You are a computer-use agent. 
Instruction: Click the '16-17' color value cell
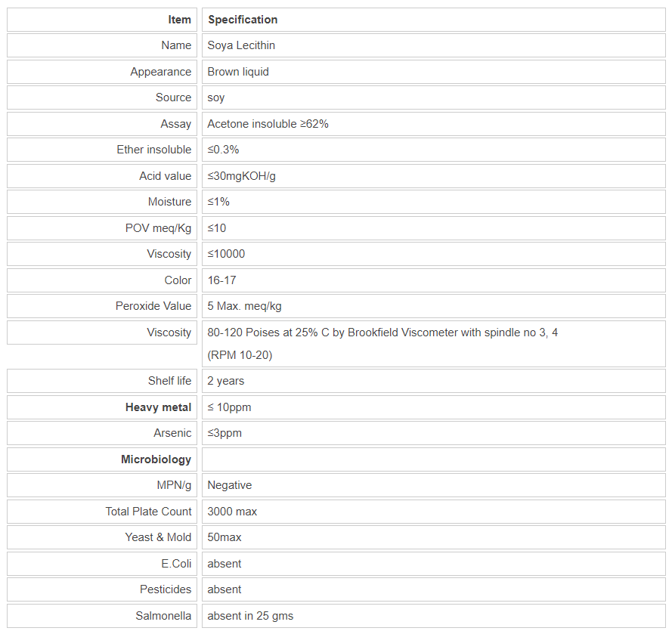pos(221,280)
